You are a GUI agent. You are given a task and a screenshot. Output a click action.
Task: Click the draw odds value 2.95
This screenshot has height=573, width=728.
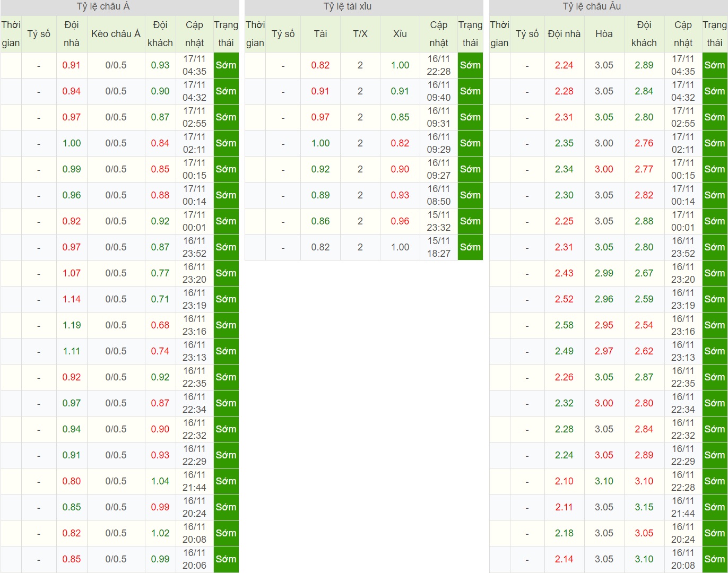click(604, 325)
